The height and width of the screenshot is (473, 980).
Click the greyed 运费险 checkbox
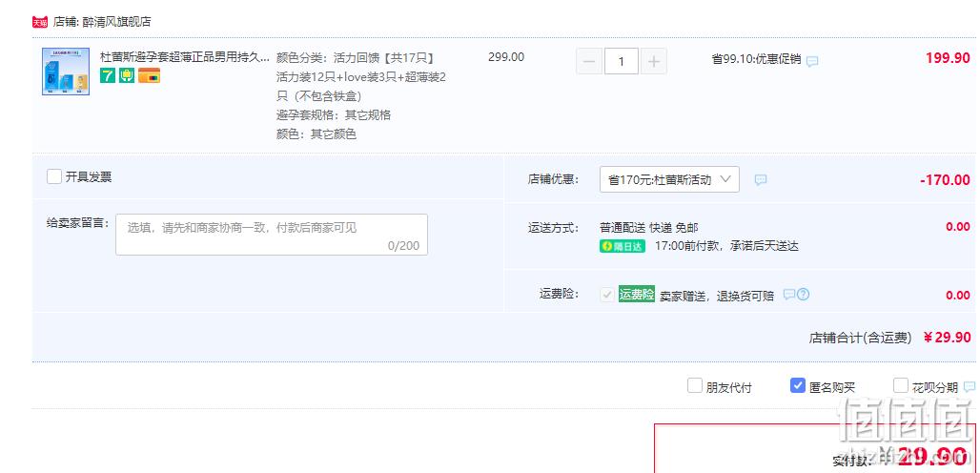pyautogui.click(x=606, y=295)
